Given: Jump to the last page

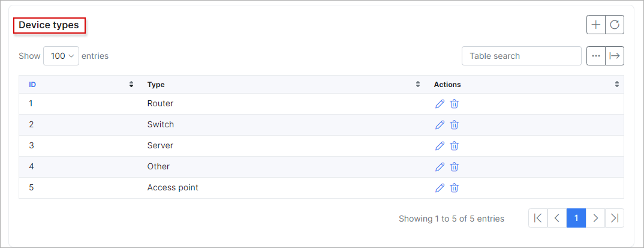Looking at the screenshot, I should click(615, 218).
